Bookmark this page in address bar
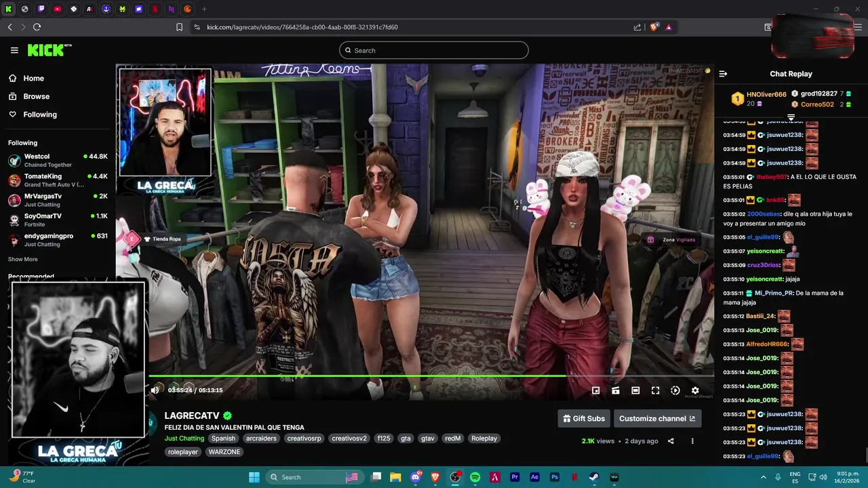This screenshot has height=488, width=868. tap(179, 27)
